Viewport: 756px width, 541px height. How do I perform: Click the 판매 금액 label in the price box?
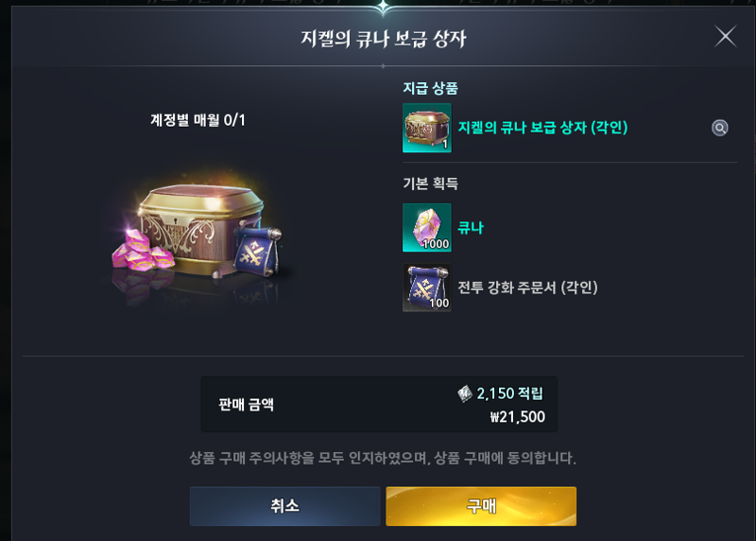(246, 405)
